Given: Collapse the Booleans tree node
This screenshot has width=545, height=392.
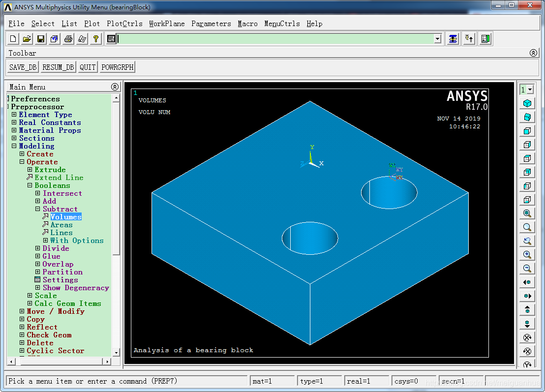Looking at the screenshot, I should pos(30,185).
